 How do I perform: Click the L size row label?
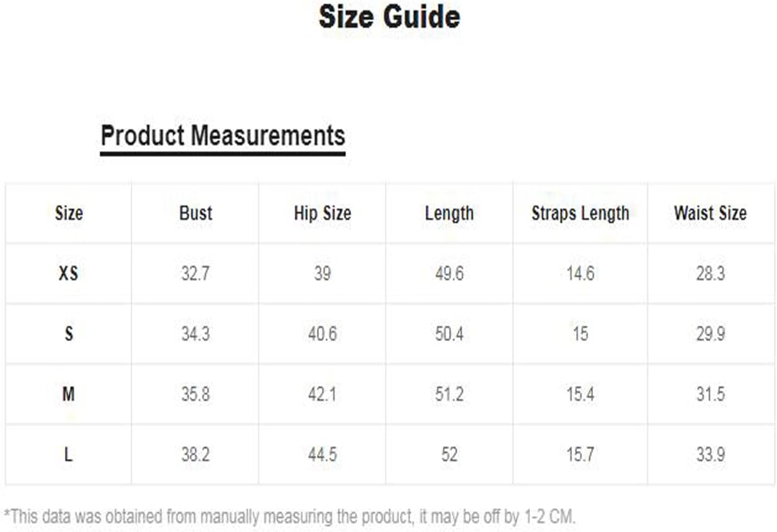coord(69,455)
